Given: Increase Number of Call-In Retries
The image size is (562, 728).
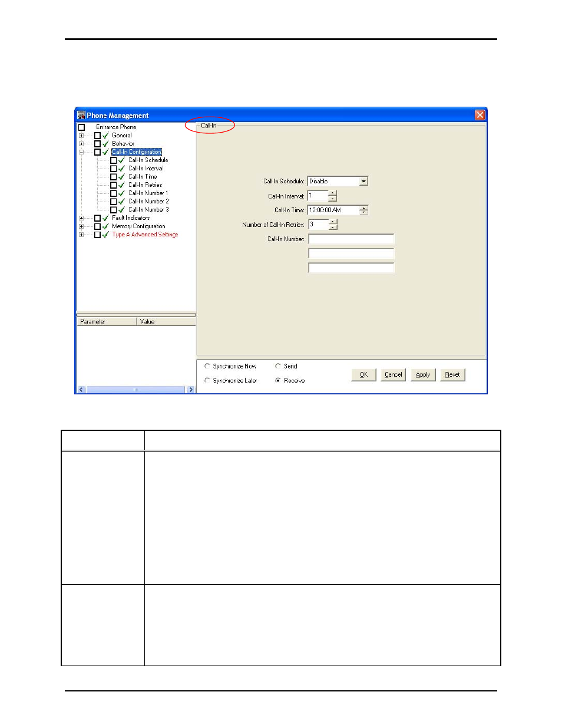Looking at the screenshot, I should (x=333, y=222).
